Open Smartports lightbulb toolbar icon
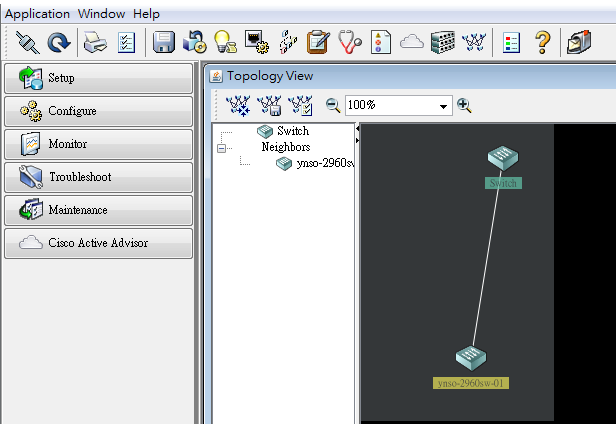The image size is (616, 424). tap(225, 42)
